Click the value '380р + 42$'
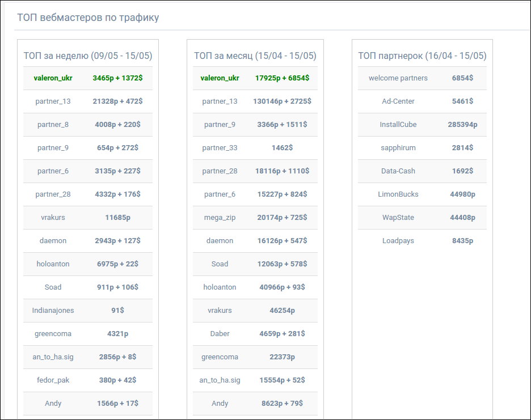 [117, 380]
